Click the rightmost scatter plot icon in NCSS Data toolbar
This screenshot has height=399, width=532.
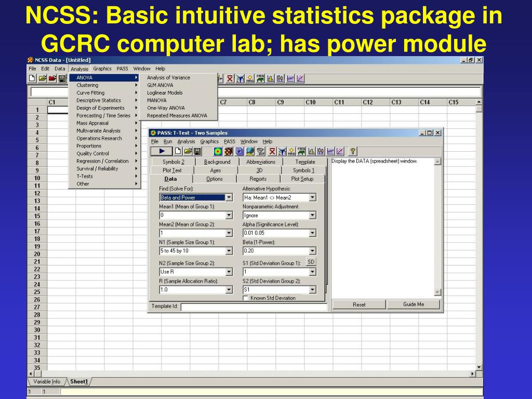pyautogui.click(x=300, y=78)
